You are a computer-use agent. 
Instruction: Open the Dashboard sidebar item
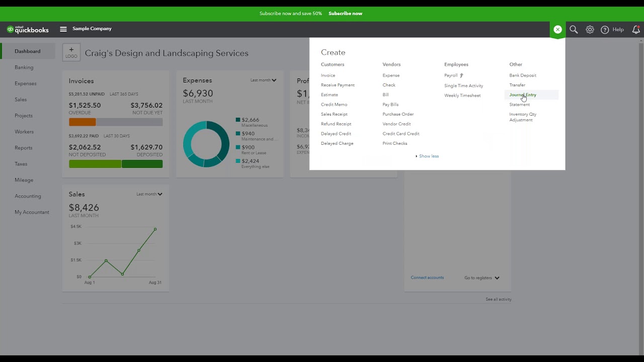[28, 51]
